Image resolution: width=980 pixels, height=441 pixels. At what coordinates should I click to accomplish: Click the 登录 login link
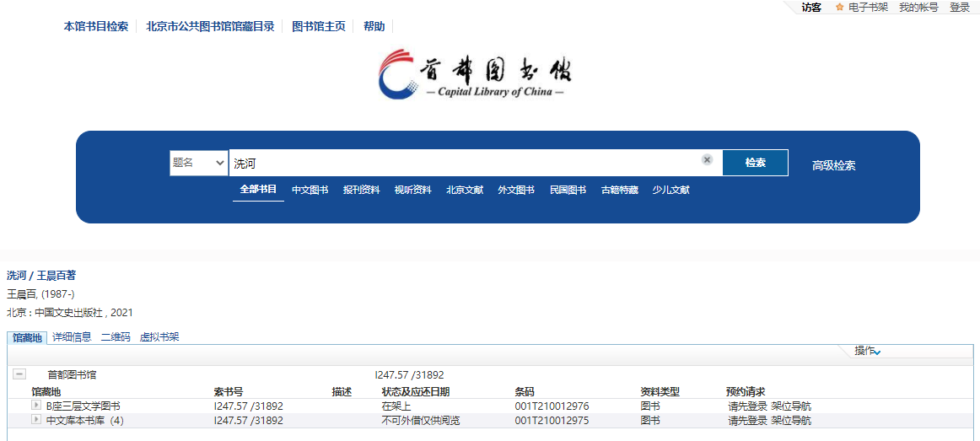960,8
